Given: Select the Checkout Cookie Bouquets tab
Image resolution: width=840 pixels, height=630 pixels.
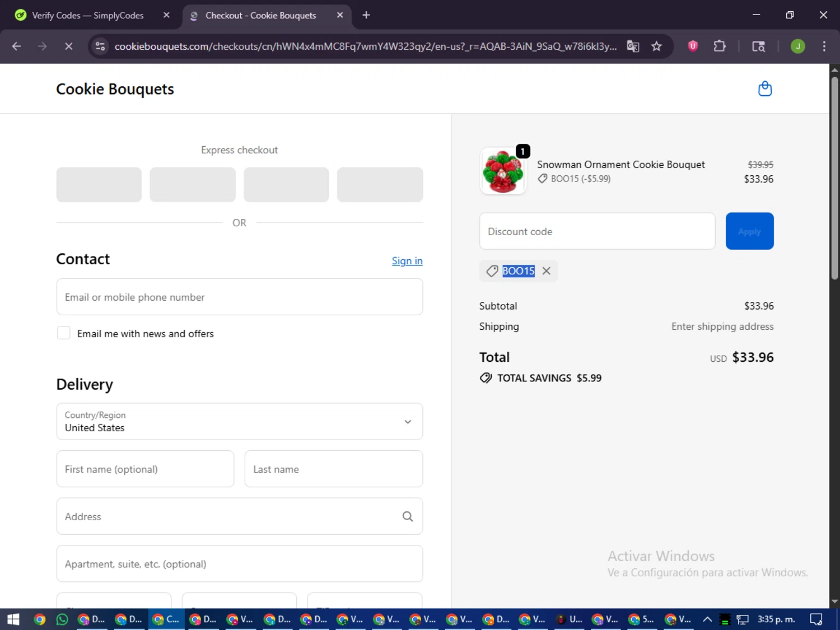Looking at the screenshot, I should 260,15.
